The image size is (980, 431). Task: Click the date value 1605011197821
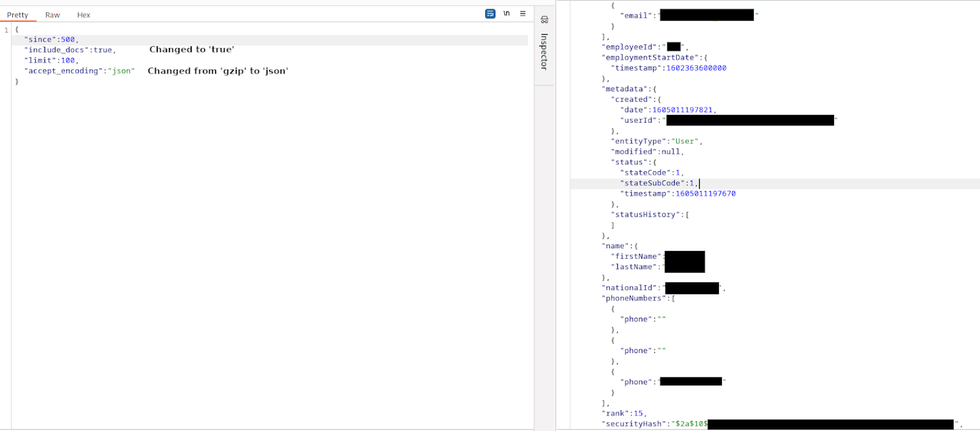click(x=683, y=110)
